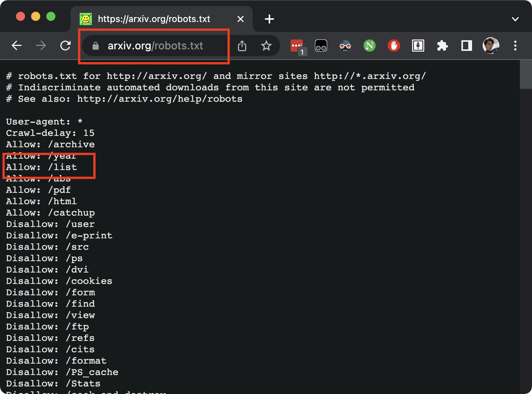The image size is (532, 394).
Task: Click the line 'Disallow: /form'
Action: coord(50,293)
